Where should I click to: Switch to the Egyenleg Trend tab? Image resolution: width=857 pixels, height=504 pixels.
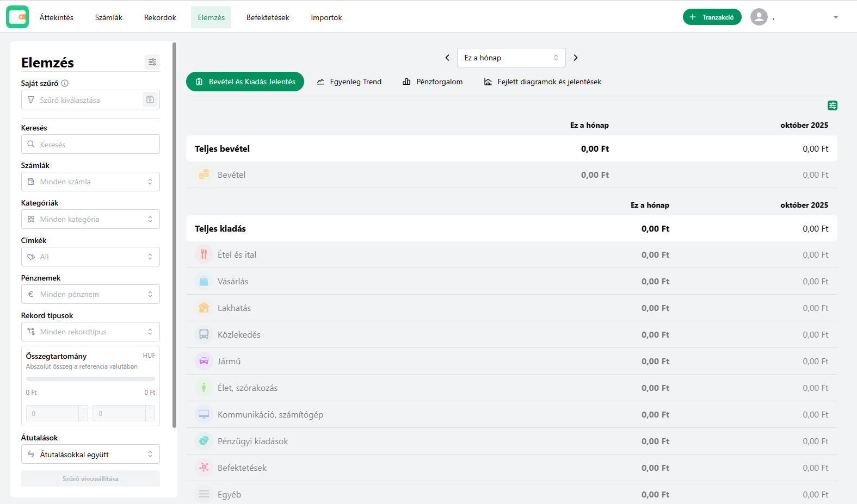(x=349, y=82)
